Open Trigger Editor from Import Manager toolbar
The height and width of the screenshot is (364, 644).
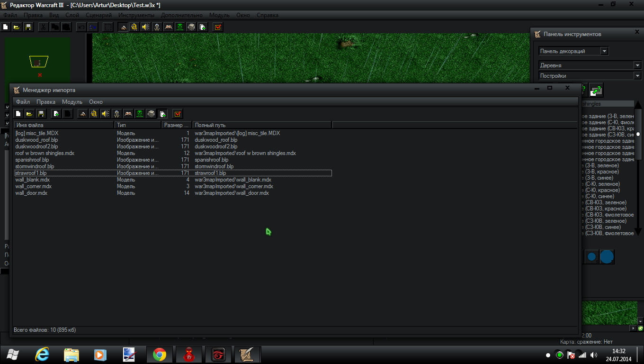pyautogui.click(x=94, y=114)
